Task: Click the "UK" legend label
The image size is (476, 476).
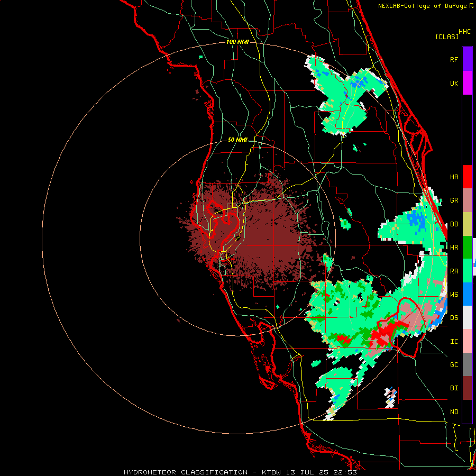Action: pyautogui.click(x=454, y=83)
